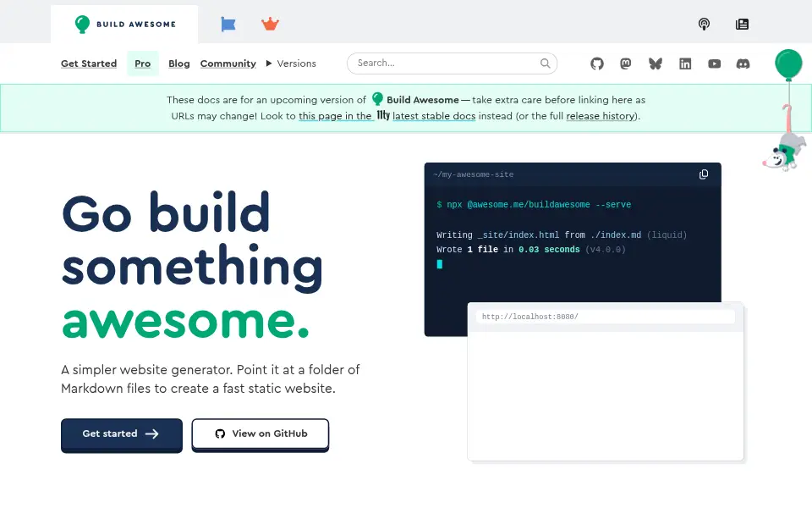
Task: Open the 'release history' link
Action: click(601, 116)
